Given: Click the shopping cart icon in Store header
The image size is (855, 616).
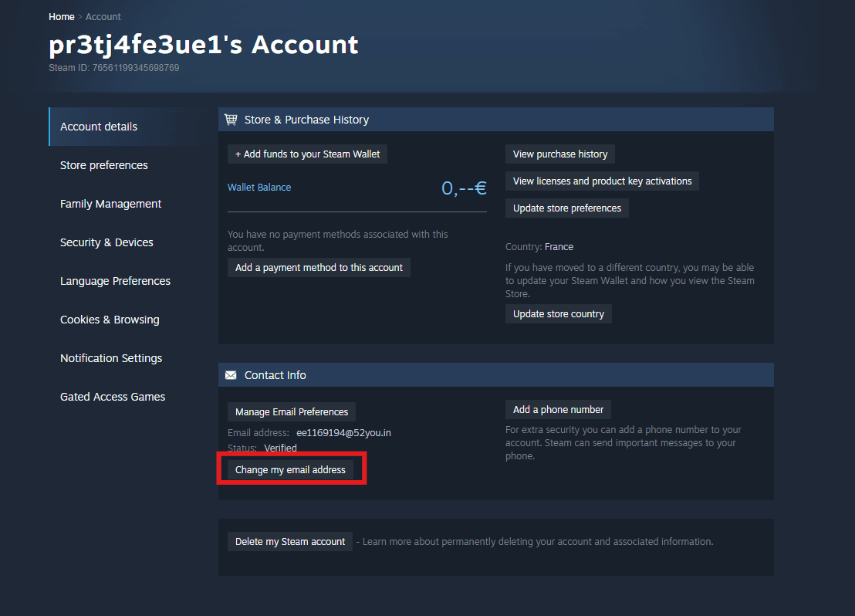Looking at the screenshot, I should point(231,120).
